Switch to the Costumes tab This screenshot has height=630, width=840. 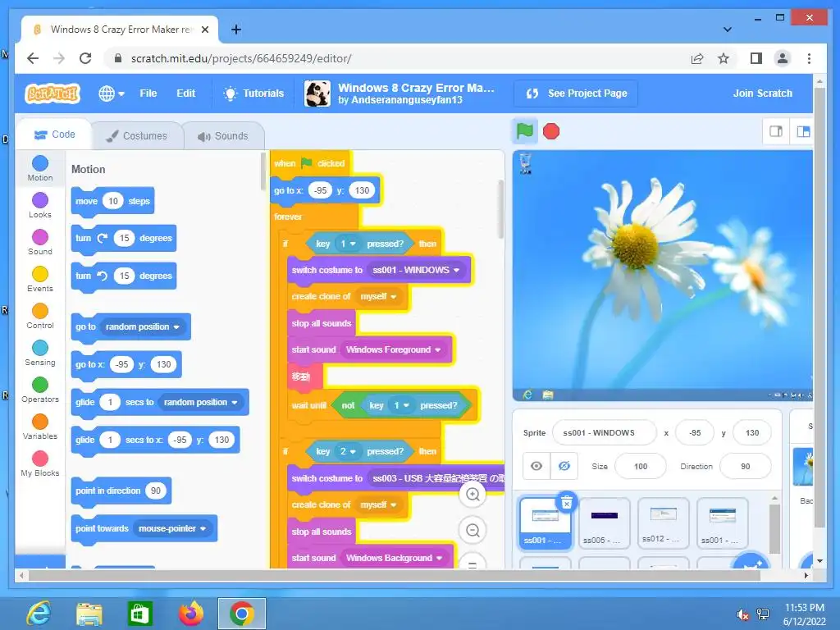pyautogui.click(x=137, y=136)
